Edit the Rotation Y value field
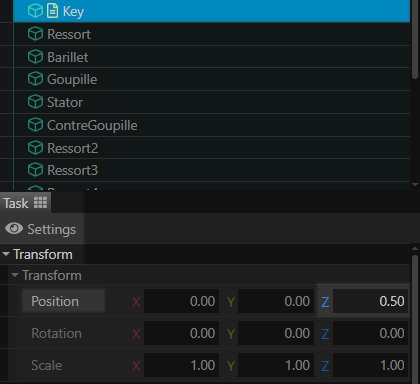Image resolution: width=420 pixels, height=384 pixels. 276,333
